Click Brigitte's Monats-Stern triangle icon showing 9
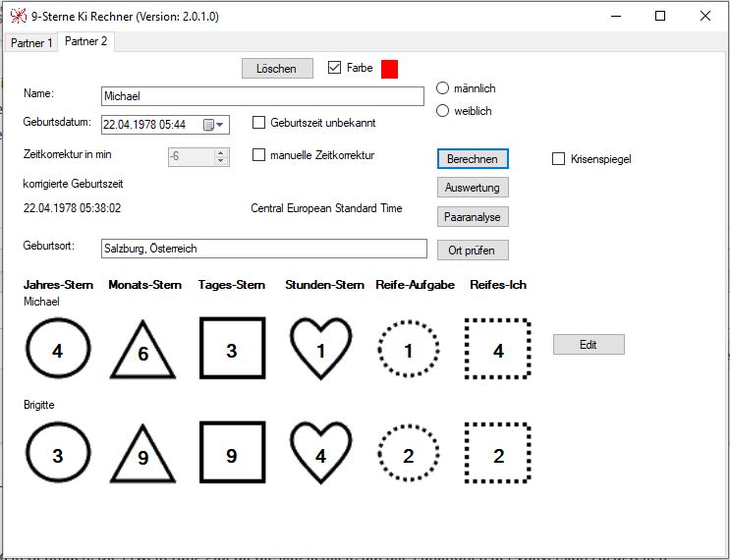The height and width of the screenshot is (560, 730). pyautogui.click(x=142, y=457)
